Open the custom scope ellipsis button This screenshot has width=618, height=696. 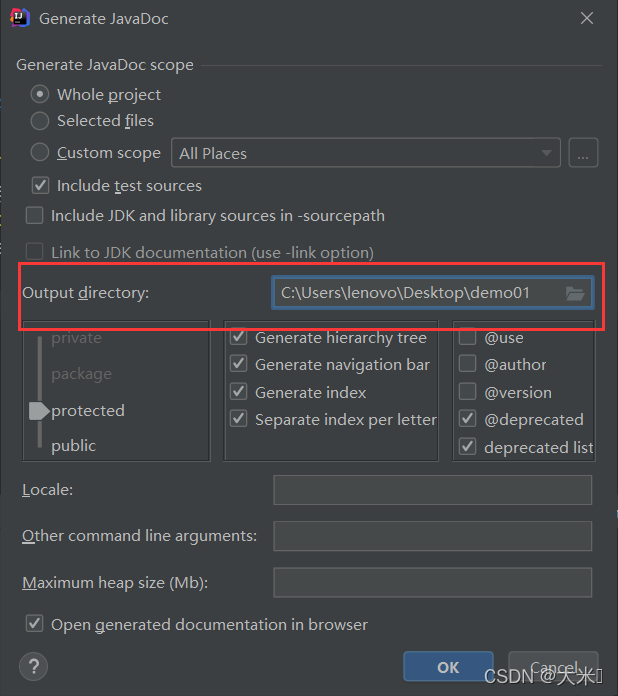583,153
